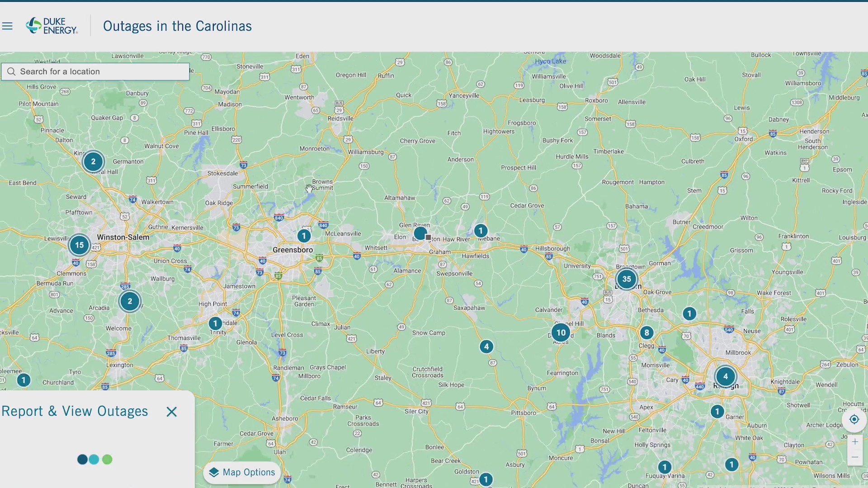Select the dark blue legend dot
Viewport: 868px width, 488px height.
coord(82,459)
